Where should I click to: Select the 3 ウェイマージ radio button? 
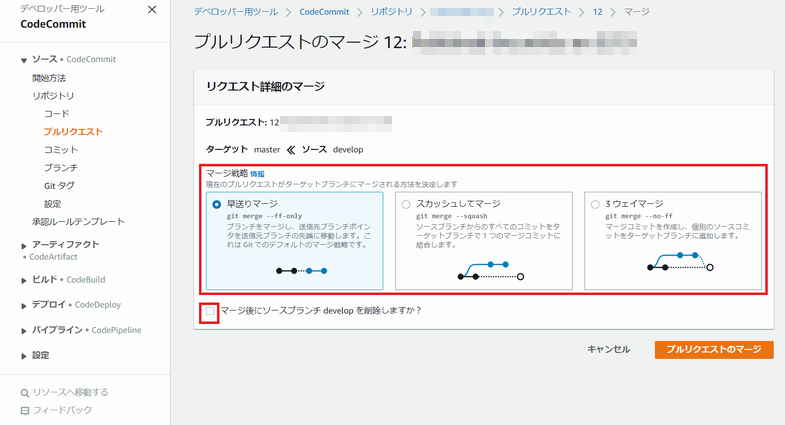click(x=595, y=204)
